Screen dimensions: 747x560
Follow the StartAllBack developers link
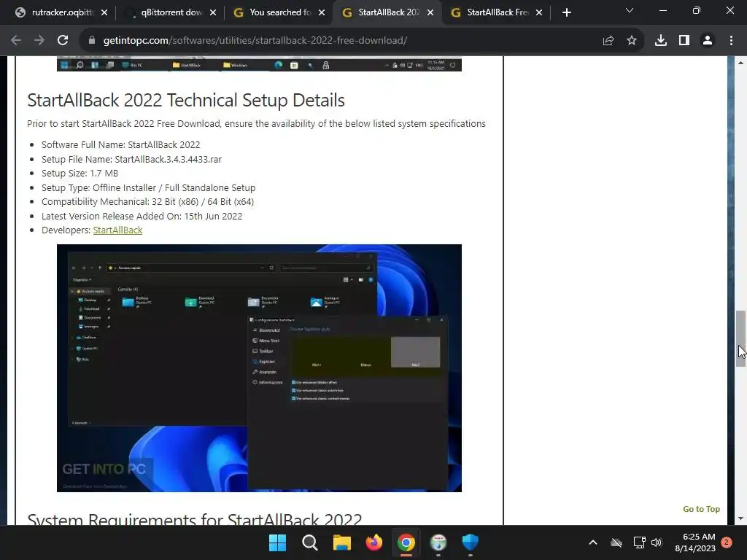point(117,230)
